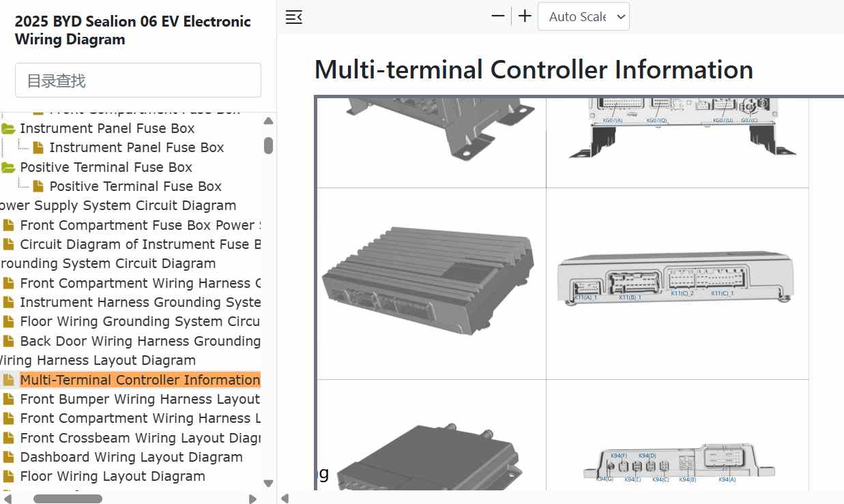
Task: Open Front Crossbeam Wiring Layout Diagram
Action: pyautogui.click(x=140, y=438)
